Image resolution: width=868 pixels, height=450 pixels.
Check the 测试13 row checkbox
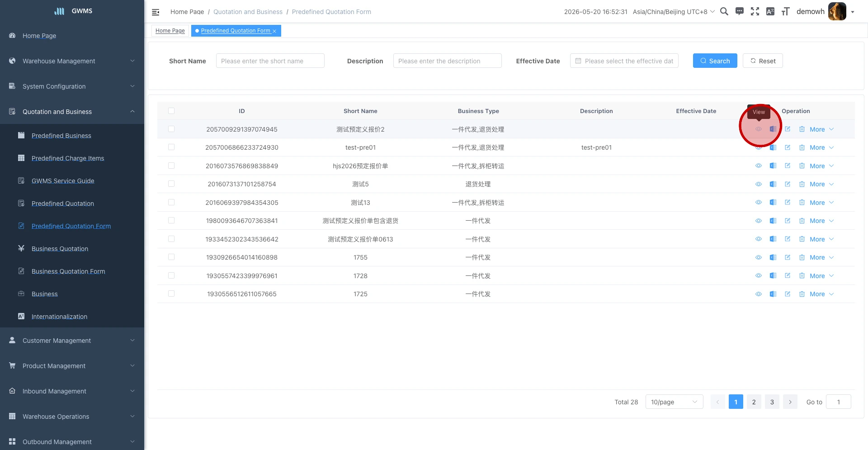tap(171, 202)
